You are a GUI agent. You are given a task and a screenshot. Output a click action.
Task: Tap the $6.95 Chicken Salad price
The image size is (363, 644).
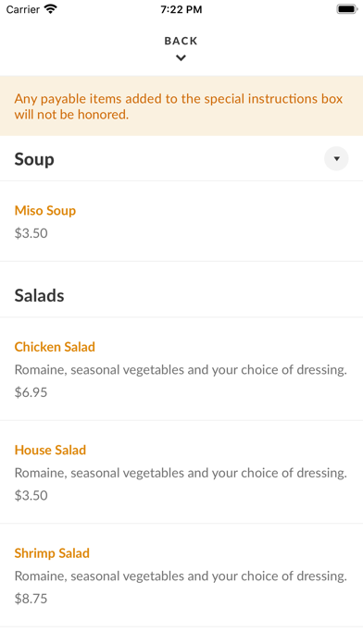point(31,392)
